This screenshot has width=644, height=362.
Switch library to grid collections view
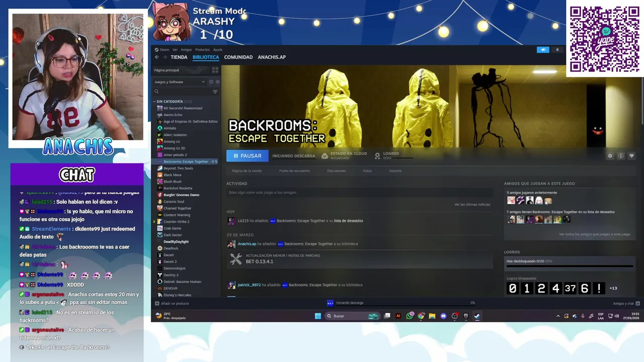coord(215,70)
